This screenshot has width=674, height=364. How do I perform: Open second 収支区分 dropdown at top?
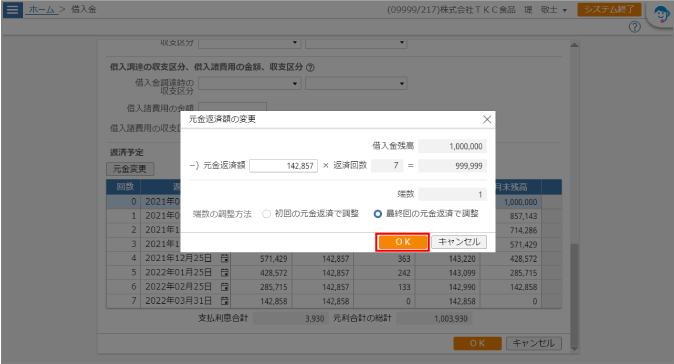point(356,43)
